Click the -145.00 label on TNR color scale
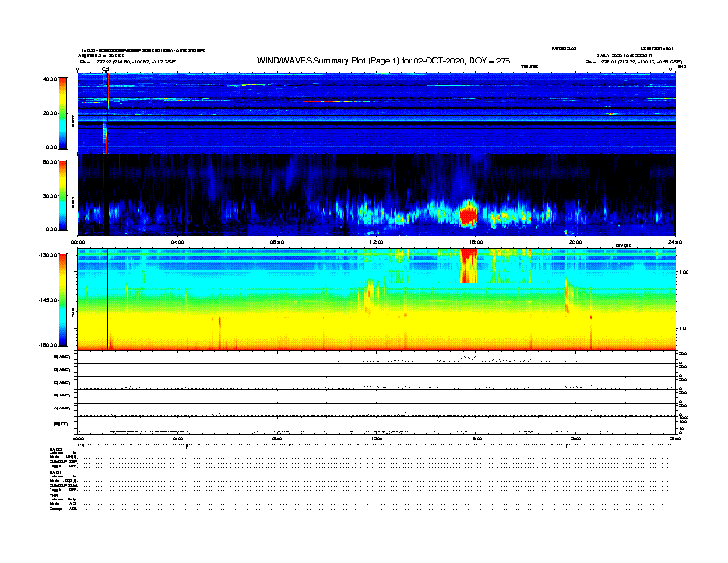Screen dimensions: 728x563 (48, 300)
